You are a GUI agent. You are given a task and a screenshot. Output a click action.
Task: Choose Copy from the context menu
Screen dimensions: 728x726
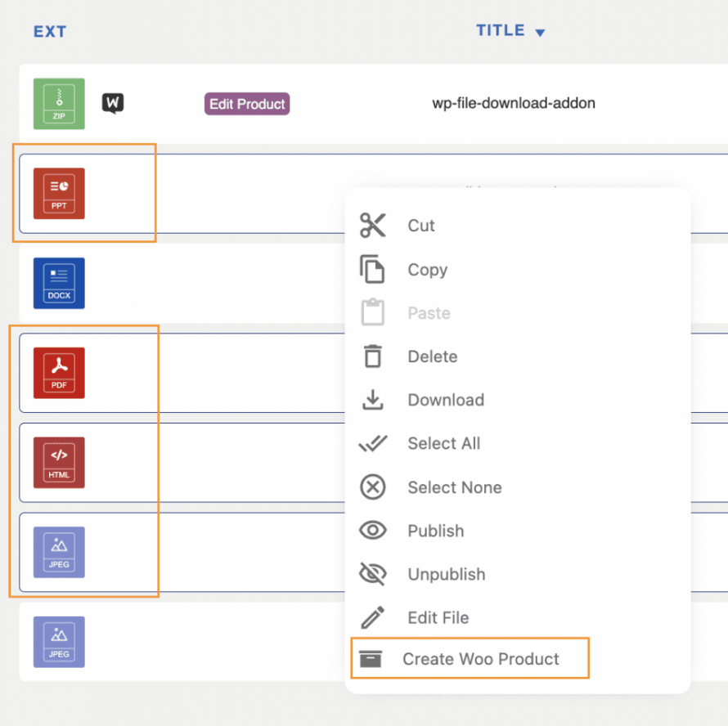pos(427,270)
